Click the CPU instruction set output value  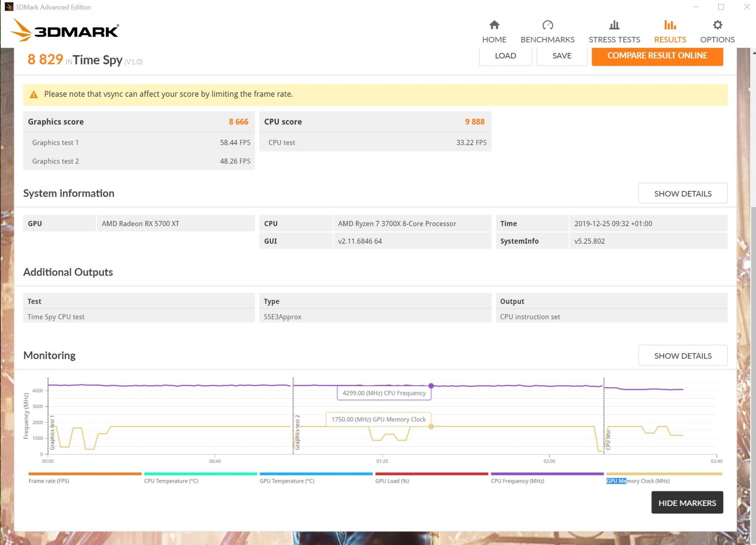pyautogui.click(x=530, y=317)
